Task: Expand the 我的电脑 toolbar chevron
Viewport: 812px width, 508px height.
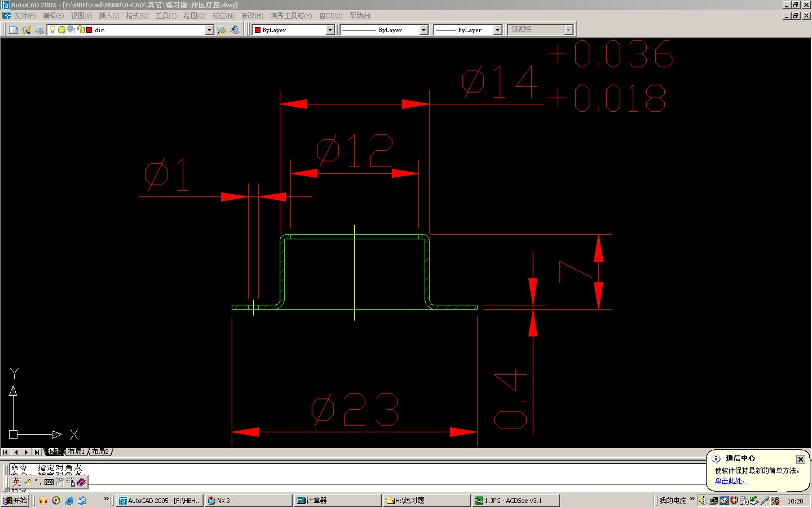Action: (x=692, y=499)
